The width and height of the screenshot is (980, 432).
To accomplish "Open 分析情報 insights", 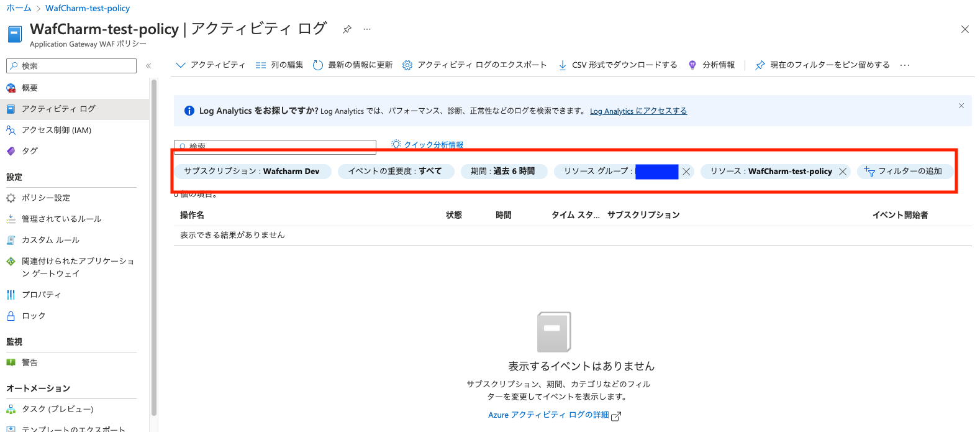I will [712, 65].
